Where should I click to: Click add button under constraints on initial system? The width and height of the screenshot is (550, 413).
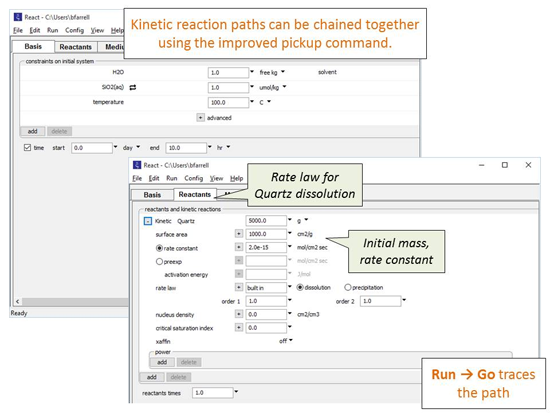click(33, 131)
